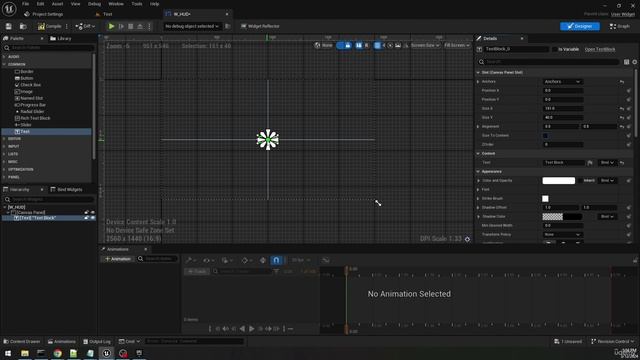The width and height of the screenshot is (640, 360).
Task: Toggle visibility eye of Text Block in the Hierarchy
Action: pos(93,218)
